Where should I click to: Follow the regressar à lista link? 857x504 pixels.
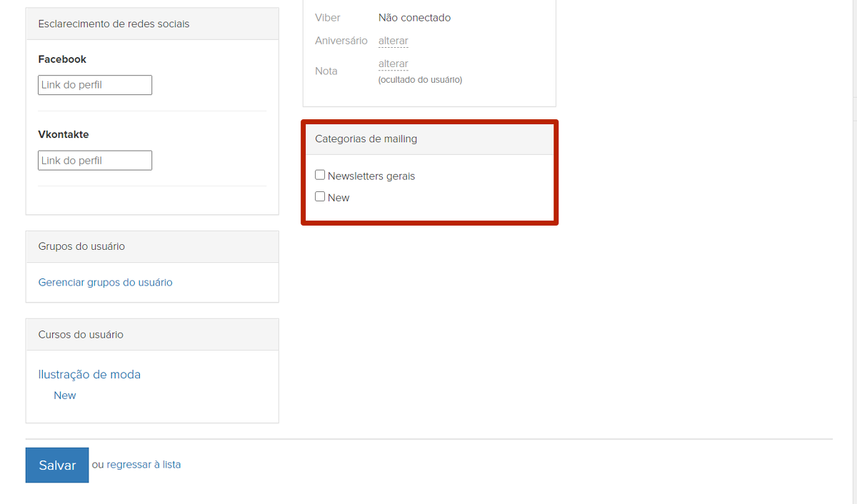pos(144,465)
